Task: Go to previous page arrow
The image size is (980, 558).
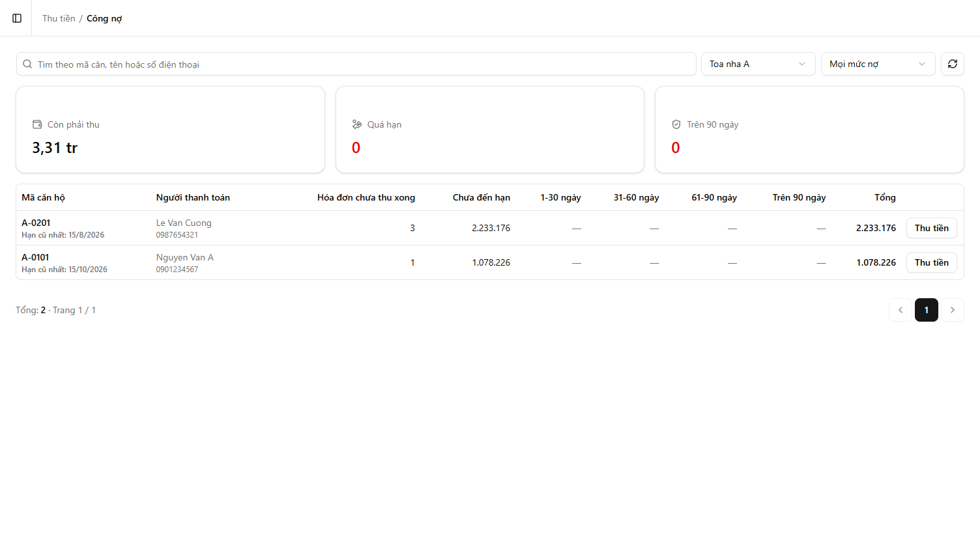Action: click(901, 310)
